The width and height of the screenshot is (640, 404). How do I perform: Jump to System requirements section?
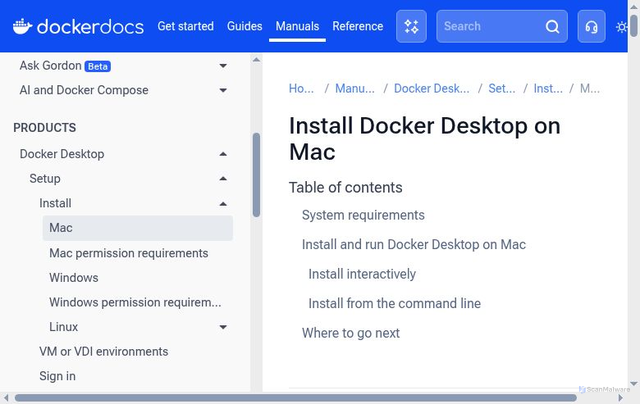point(363,215)
